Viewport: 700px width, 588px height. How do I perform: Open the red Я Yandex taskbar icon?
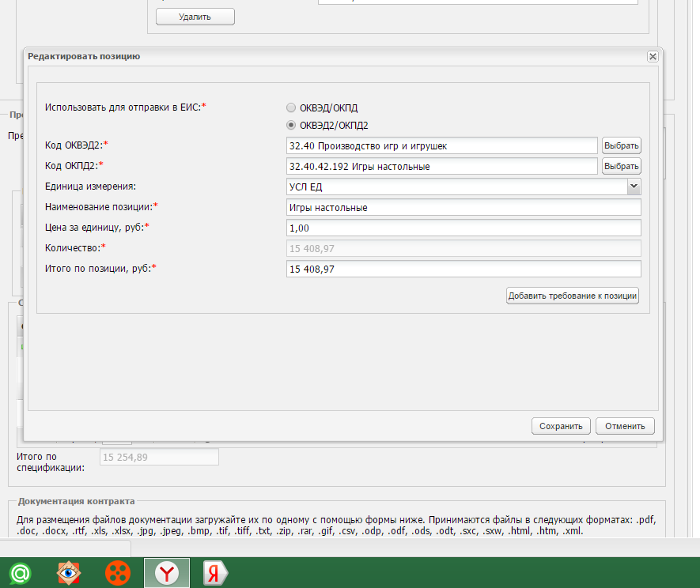pyautogui.click(x=215, y=573)
